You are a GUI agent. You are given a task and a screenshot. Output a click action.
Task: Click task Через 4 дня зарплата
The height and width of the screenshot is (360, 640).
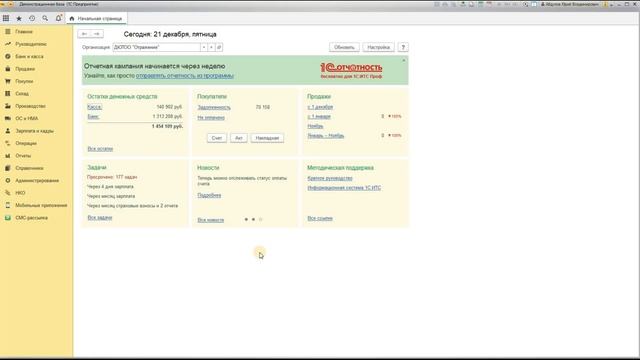(110, 187)
